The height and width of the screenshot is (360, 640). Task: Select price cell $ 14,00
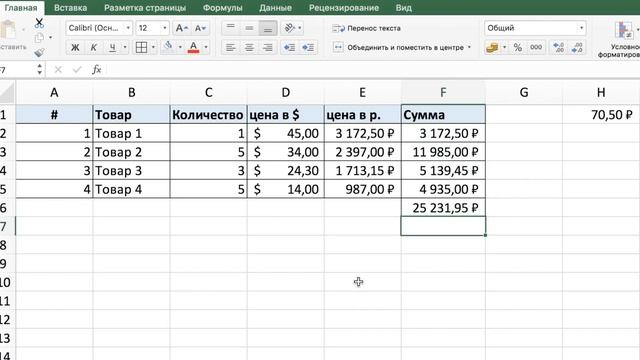(286, 189)
